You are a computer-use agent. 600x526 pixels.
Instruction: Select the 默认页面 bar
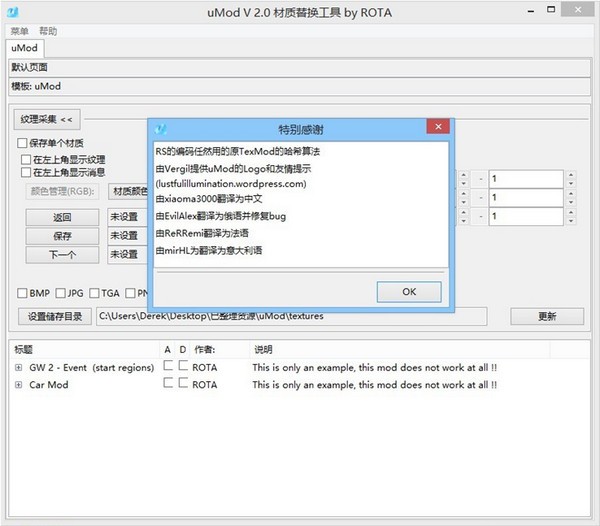[x=299, y=68]
